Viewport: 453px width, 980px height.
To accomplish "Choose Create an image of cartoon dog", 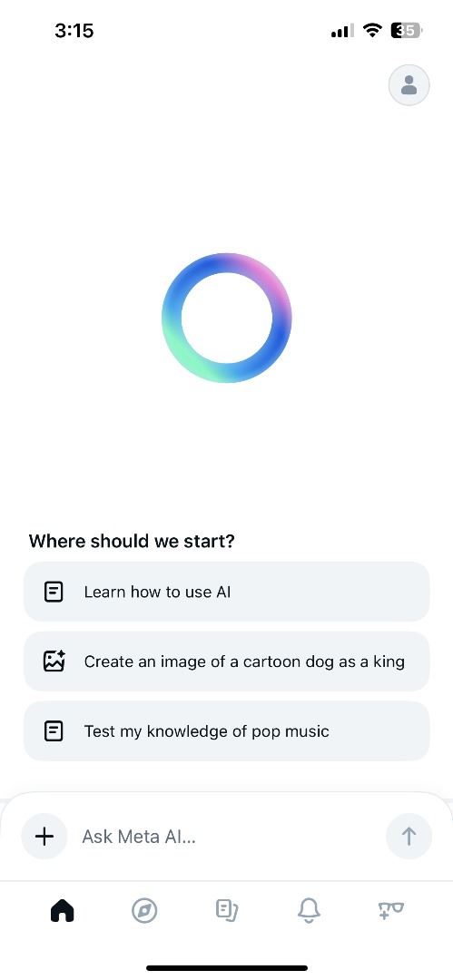I will pos(227,661).
